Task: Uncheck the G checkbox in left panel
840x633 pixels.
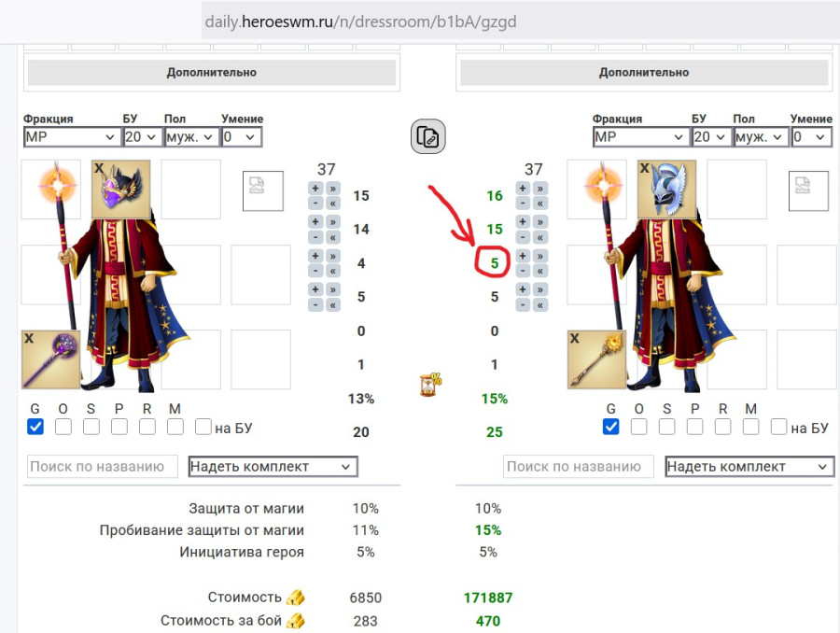Action: tap(35, 427)
